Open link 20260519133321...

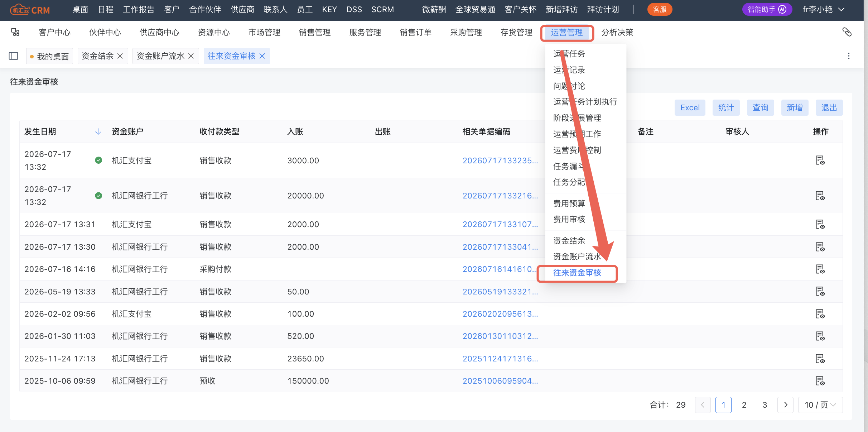coord(500,292)
